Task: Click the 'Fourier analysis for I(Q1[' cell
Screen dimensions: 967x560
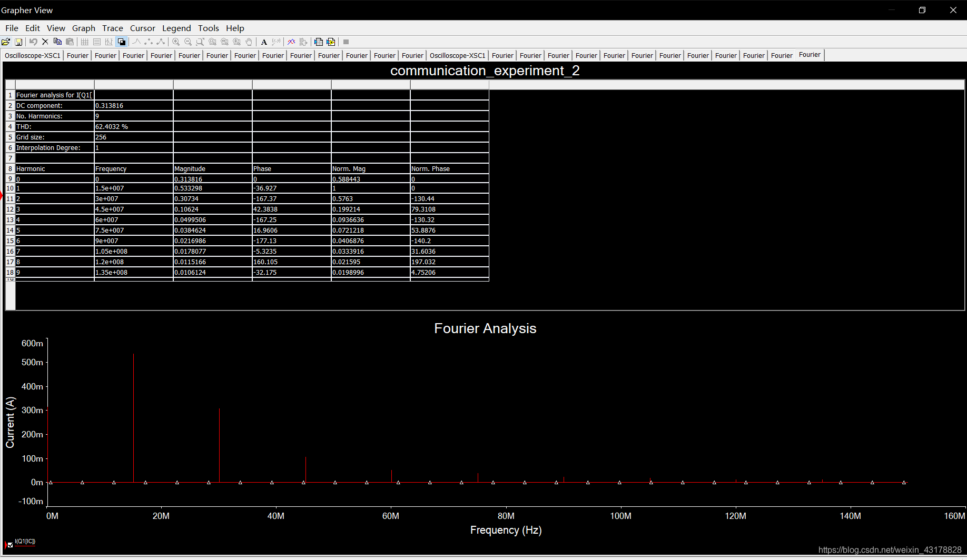Action: pos(55,95)
